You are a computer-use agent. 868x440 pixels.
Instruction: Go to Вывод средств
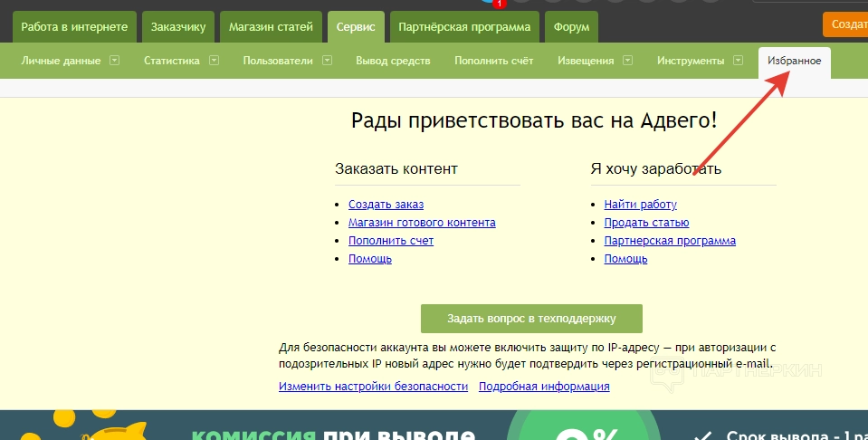click(x=393, y=61)
